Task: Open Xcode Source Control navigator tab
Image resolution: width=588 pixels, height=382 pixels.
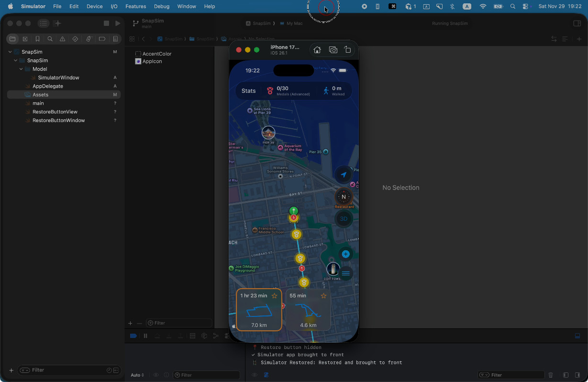Action: pos(25,39)
